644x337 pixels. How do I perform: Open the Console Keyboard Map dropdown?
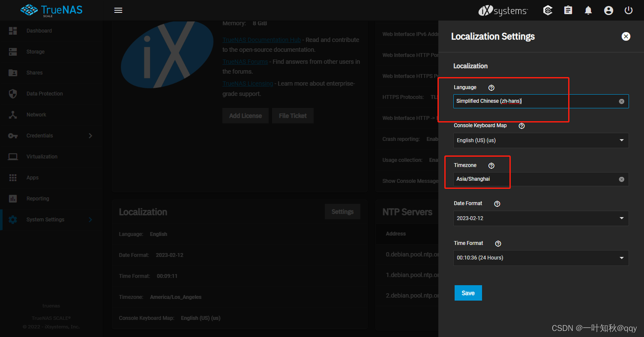click(541, 140)
